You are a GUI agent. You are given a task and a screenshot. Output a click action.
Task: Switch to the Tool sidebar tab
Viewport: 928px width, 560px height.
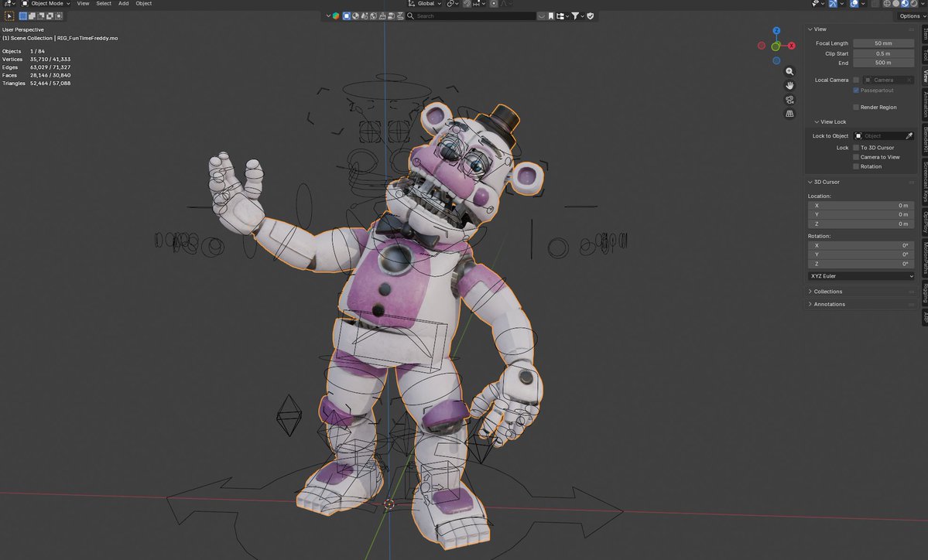click(925, 56)
